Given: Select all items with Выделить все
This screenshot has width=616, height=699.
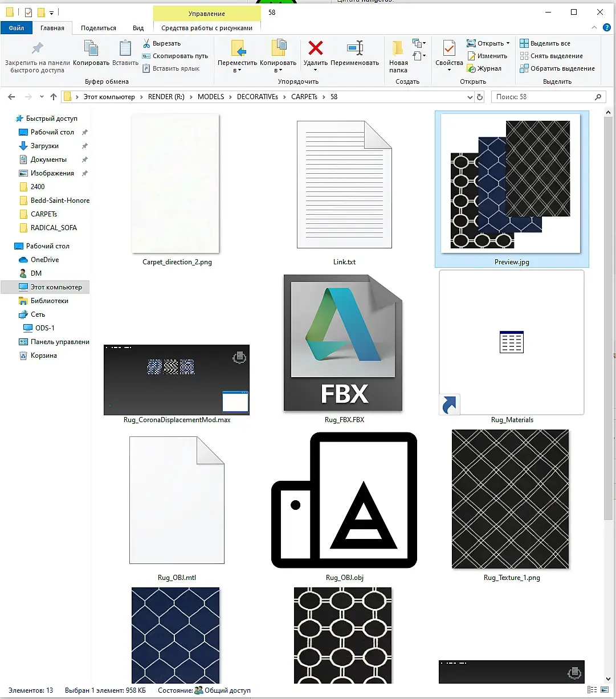Looking at the screenshot, I should coord(545,43).
